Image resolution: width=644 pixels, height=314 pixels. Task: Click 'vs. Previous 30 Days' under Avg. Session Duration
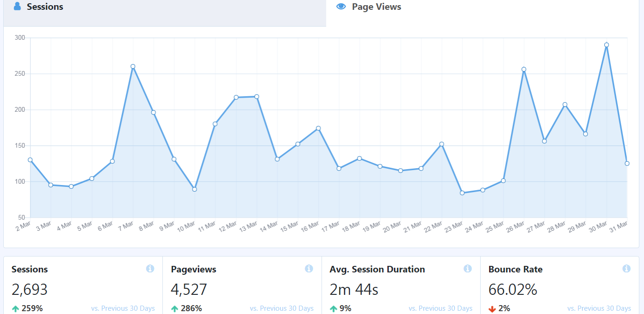click(x=441, y=308)
